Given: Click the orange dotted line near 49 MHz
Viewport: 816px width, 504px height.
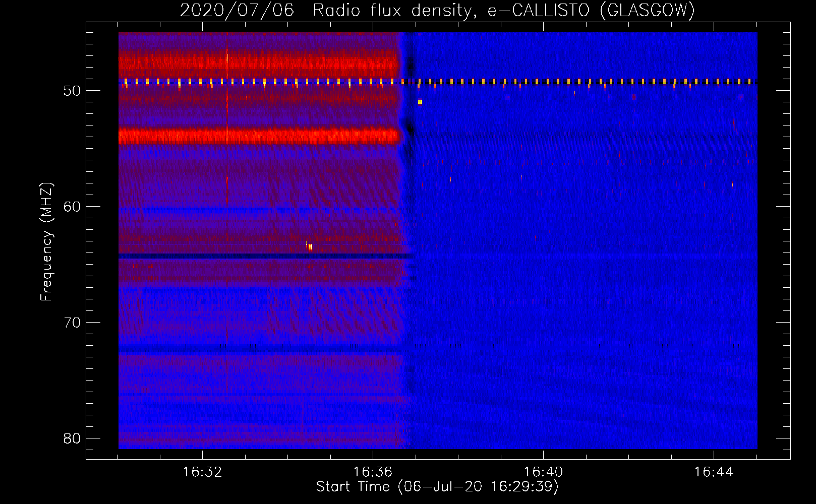Looking at the screenshot, I should [555, 82].
